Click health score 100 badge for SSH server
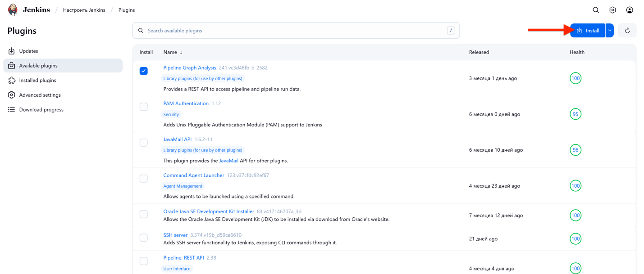The image size is (644, 274). (575, 239)
